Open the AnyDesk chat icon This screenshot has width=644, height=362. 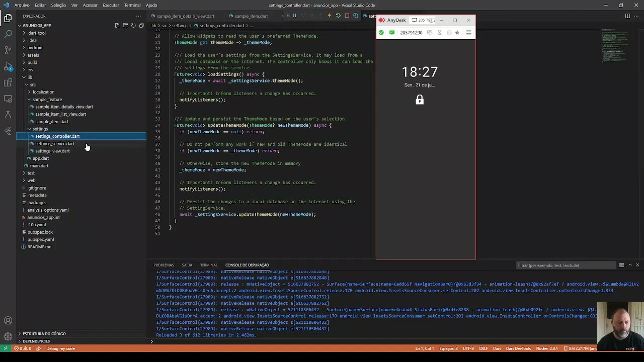click(x=429, y=33)
